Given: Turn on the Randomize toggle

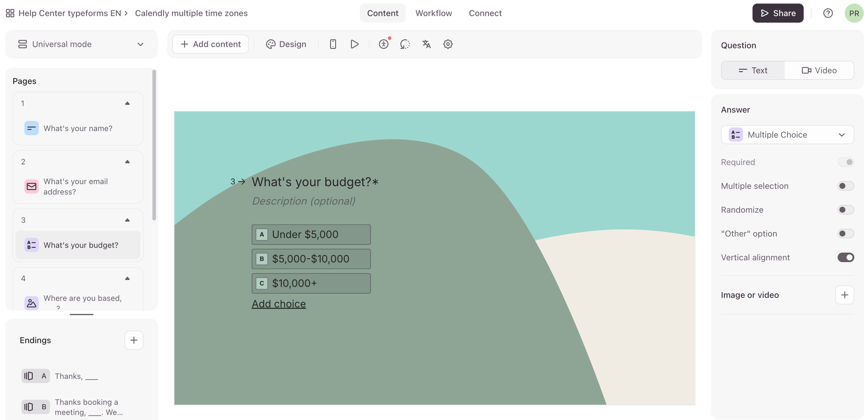Looking at the screenshot, I should coord(845,210).
